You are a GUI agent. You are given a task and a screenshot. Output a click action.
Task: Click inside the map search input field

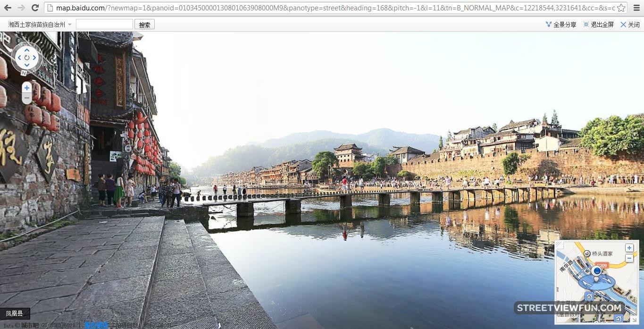104,24
